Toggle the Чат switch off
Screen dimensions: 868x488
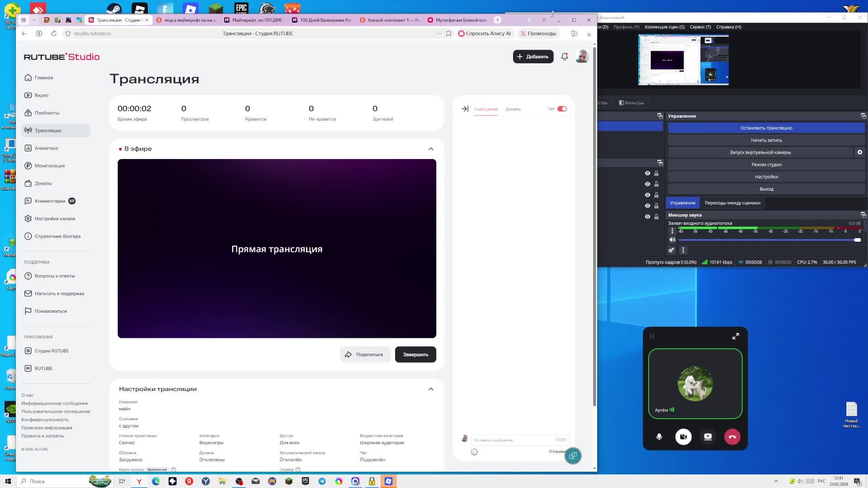click(x=562, y=109)
